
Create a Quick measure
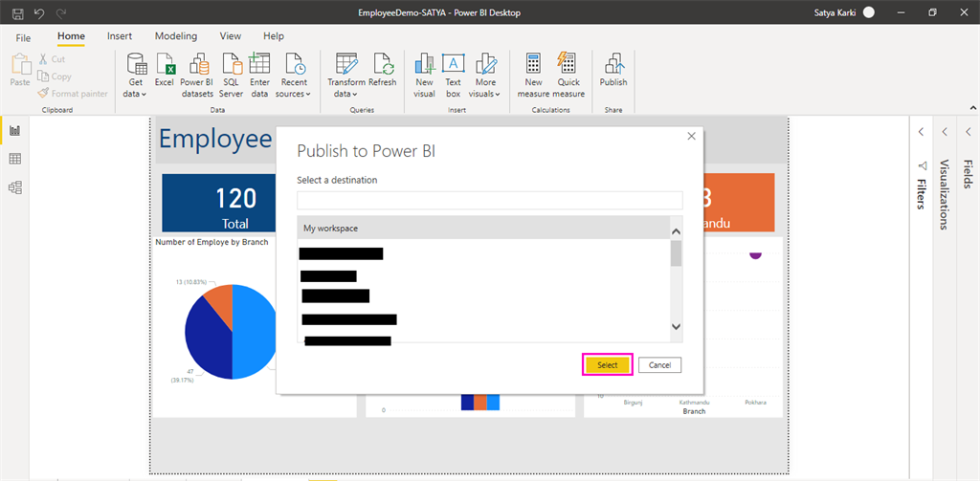pyautogui.click(x=568, y=75)
